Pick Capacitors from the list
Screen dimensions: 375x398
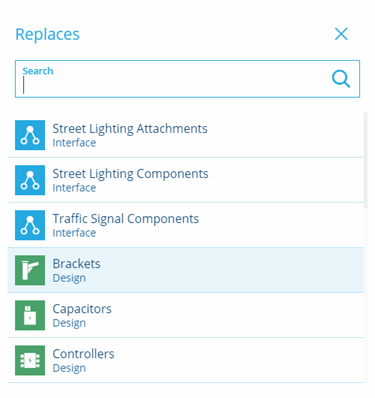[185, 315]
